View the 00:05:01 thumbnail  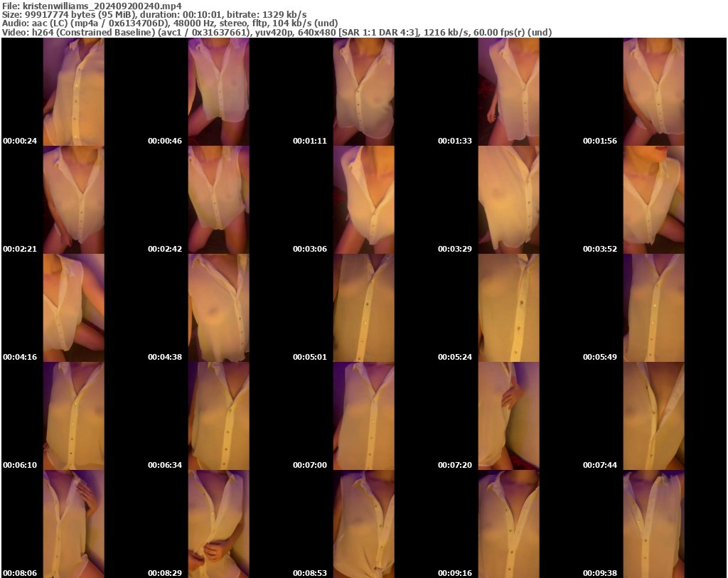pyautogui.click(x=363, y=306)
